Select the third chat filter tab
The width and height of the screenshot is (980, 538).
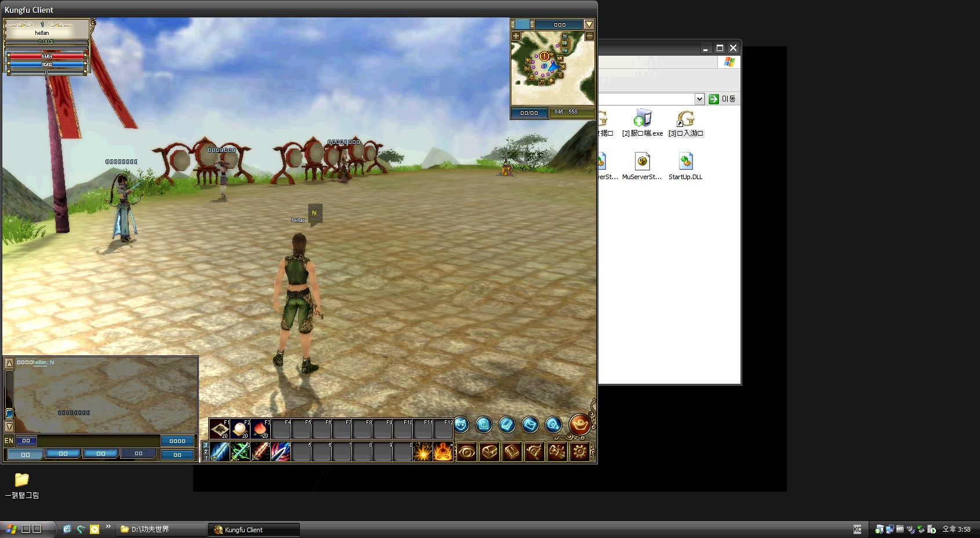click(100, 454)
